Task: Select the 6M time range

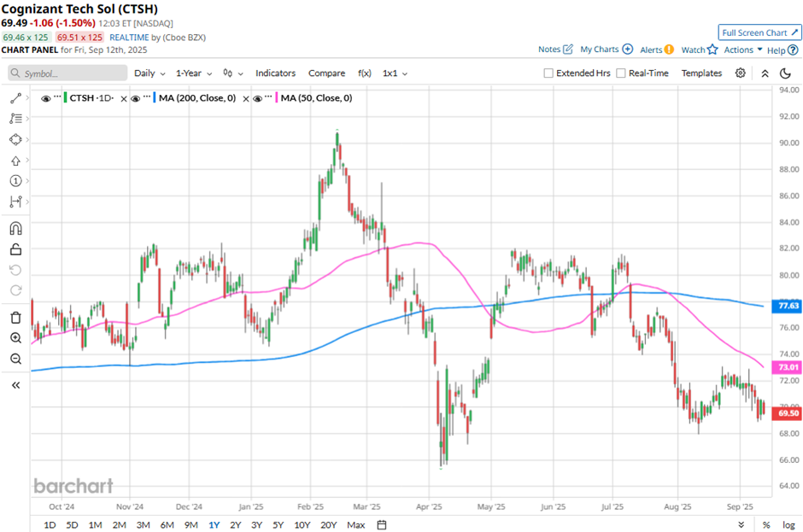Action: point(167,525)
